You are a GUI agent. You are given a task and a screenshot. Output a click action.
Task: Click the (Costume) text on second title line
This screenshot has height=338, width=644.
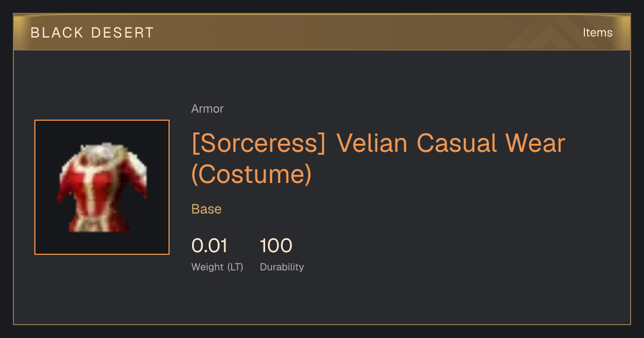coord(252,174)
